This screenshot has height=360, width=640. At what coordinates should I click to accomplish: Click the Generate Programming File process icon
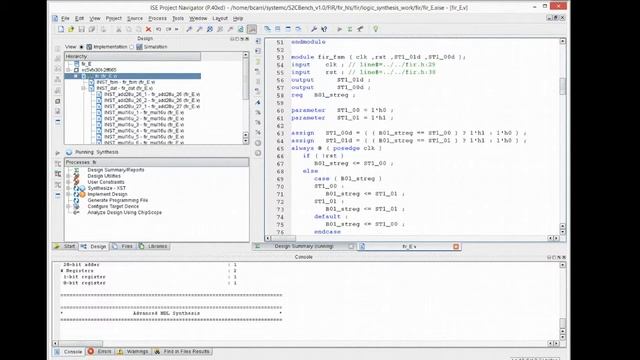(76, 200)
